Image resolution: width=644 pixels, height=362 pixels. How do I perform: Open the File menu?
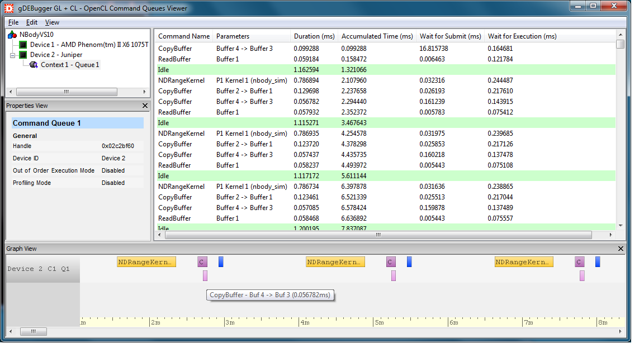click(x=13, y=22)
